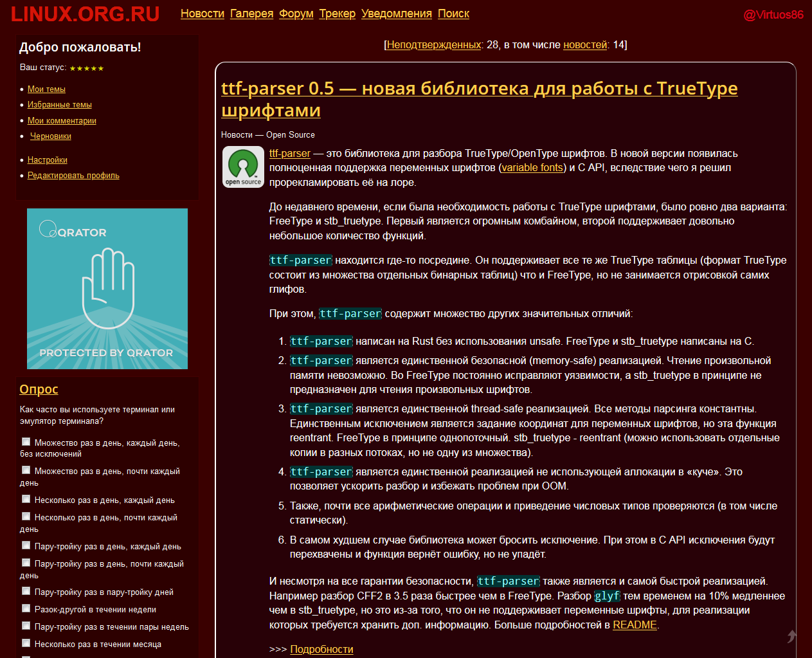Follow the 'ttf-parser' link in first paragraph
The width and height of the screenshot is (812, 658).
[290, 154]
